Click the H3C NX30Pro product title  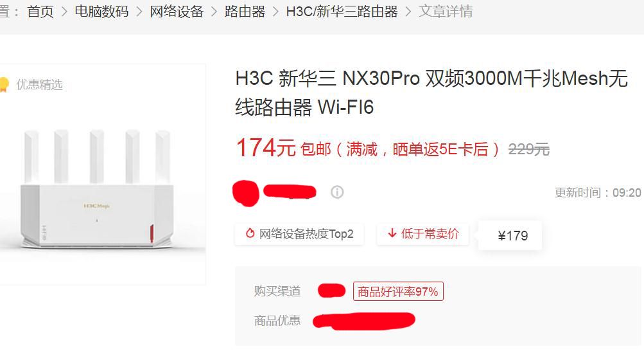pos(431,93)
